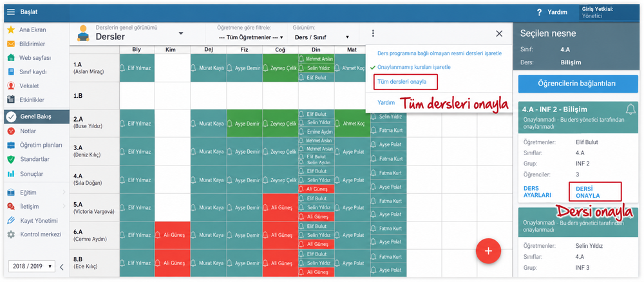Click the red plus floating button
This screenshot has height=282, width=644.
click(x=488, y=250)
